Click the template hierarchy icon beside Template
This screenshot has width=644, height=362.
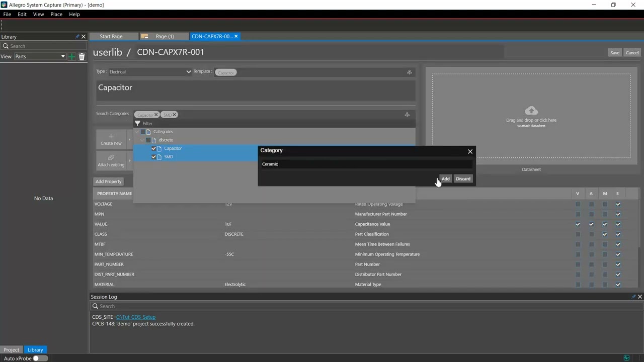(x=409, y=72)
